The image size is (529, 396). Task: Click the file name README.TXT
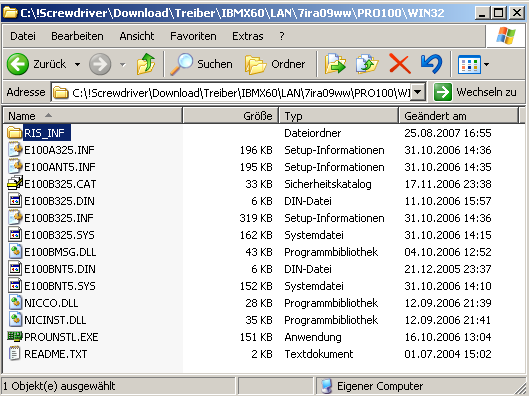56,354
